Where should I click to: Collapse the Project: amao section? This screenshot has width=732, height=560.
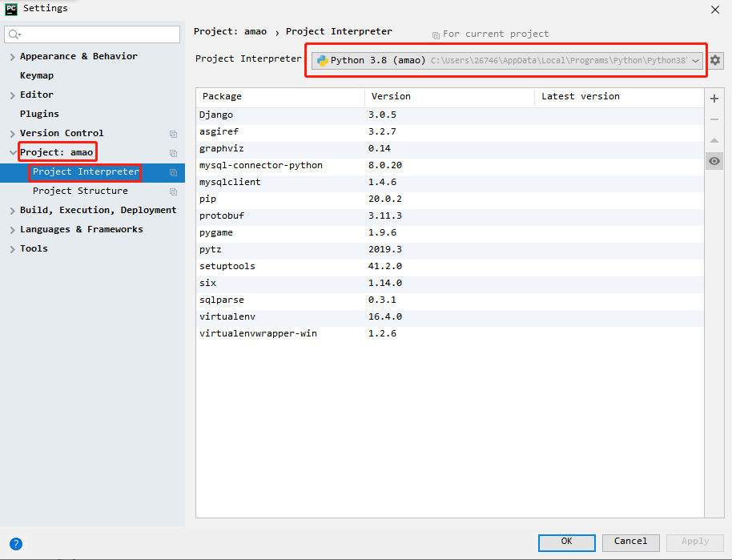(12, 153)
